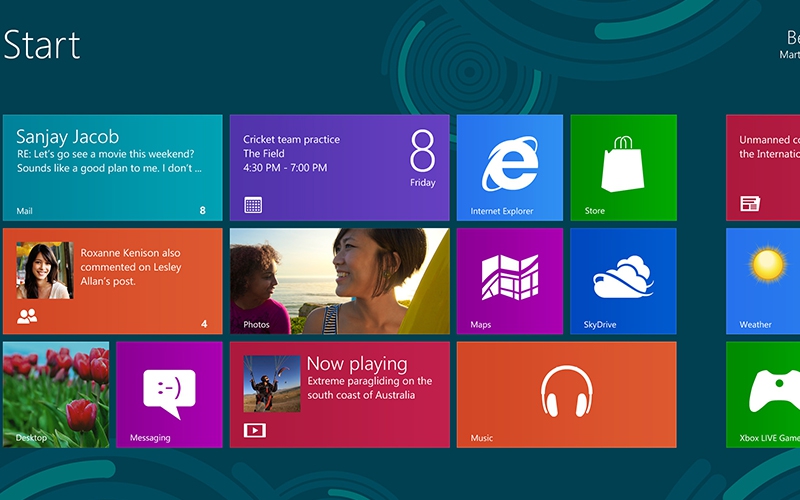This screenshot has height=500, width=800.
Task: Open the Maps tile
Action: (x=509, y=281)
